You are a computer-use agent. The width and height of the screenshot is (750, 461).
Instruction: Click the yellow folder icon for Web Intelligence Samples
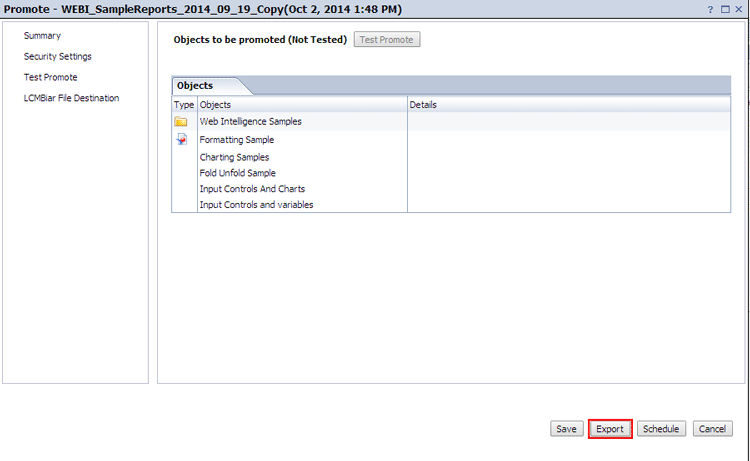181,121
